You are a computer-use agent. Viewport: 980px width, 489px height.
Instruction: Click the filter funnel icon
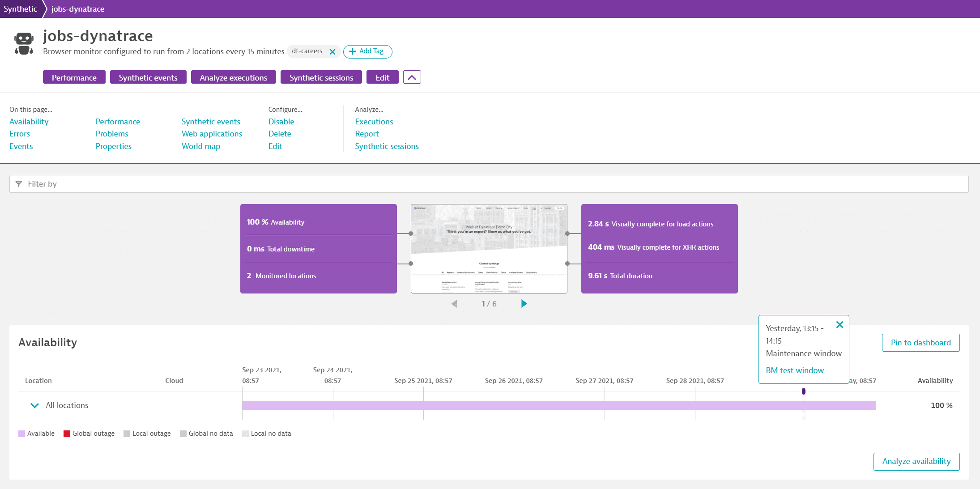(x=19, y=184)
